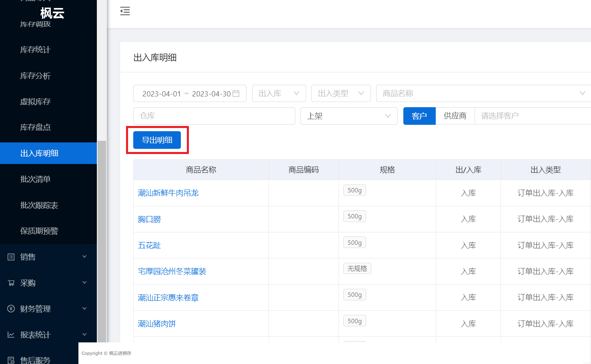This screenshot has width=591, height=364.
Task: Open the 出入库 dropdown filter
Action: coord(279,94)
